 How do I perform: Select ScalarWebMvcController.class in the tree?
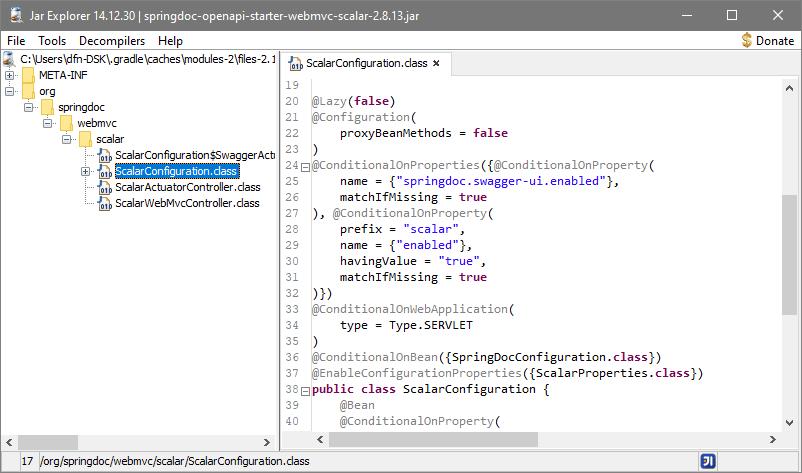coord(187,204)
